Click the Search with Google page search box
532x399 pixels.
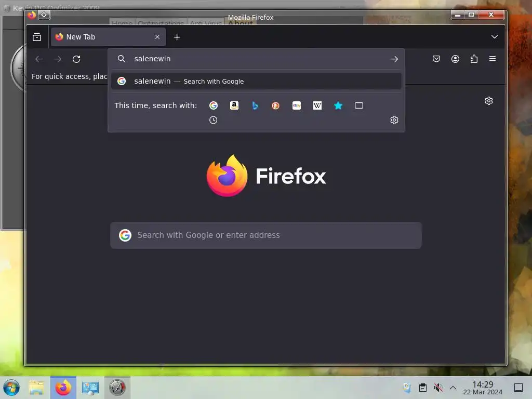[x=266, y=235]
